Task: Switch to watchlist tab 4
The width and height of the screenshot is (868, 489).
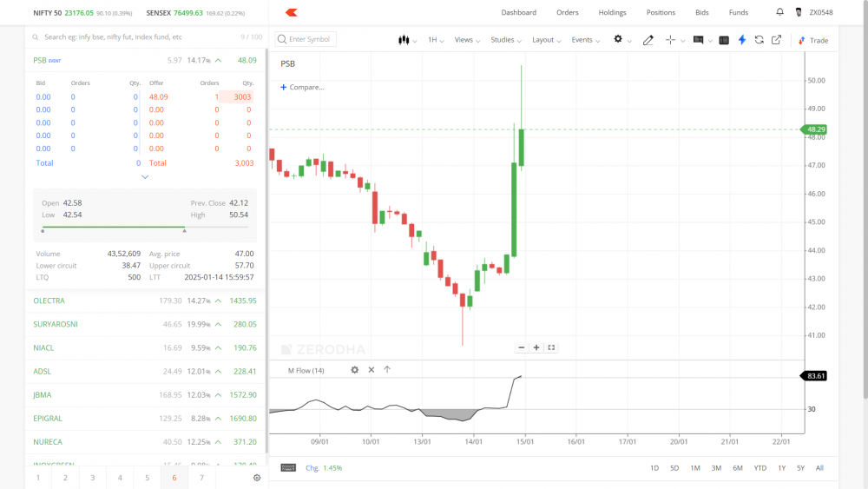Action: [x=120, y=478]
